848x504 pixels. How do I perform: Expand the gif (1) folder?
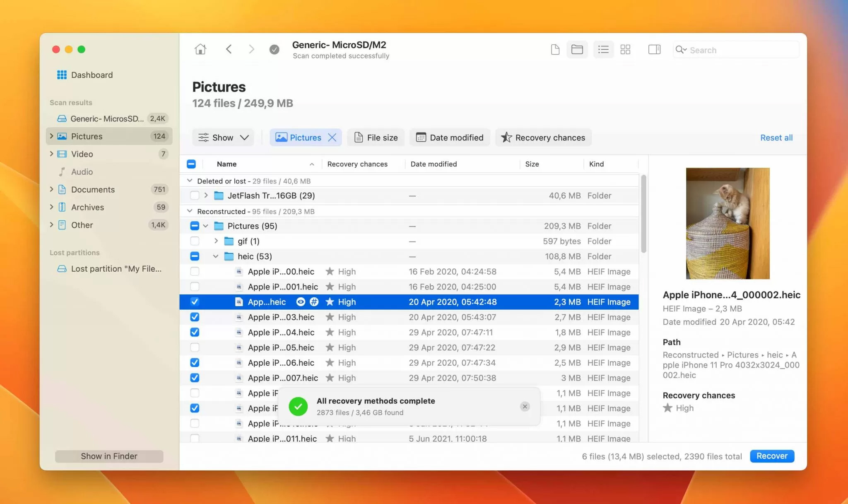coord(216,241)
